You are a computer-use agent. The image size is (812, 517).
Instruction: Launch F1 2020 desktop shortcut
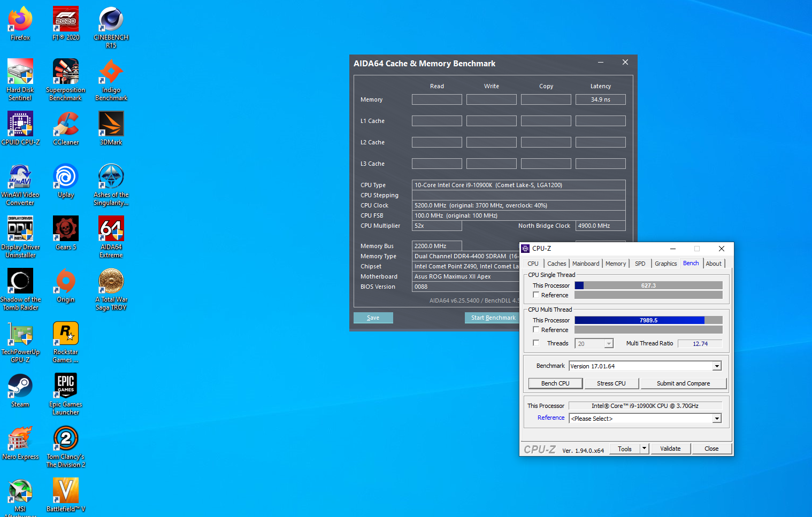pyautogui.click(x=66, y=24)
